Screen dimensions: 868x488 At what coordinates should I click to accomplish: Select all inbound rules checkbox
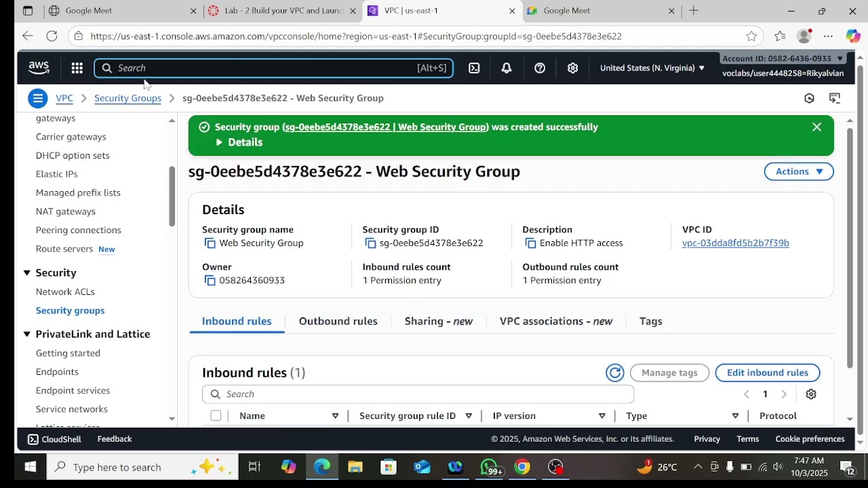(216, 416)
